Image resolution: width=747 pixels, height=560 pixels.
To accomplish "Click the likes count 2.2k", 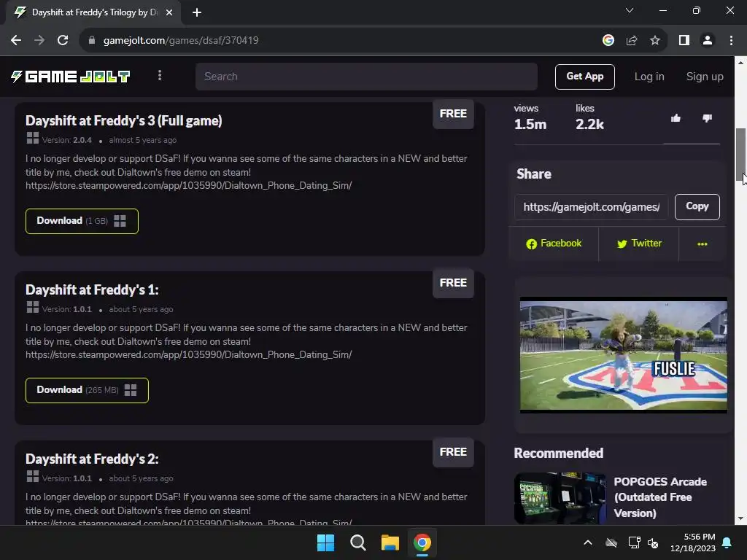I will pos(589,124).
